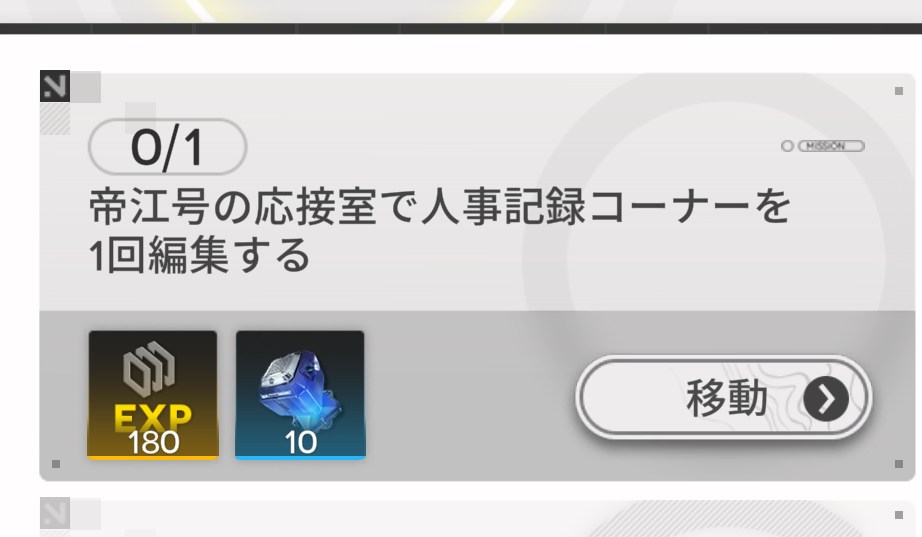Viewport: 922px width, 537px height.
Task: Click the hatched square below the N logo
Action: click(x=55, y=119)
